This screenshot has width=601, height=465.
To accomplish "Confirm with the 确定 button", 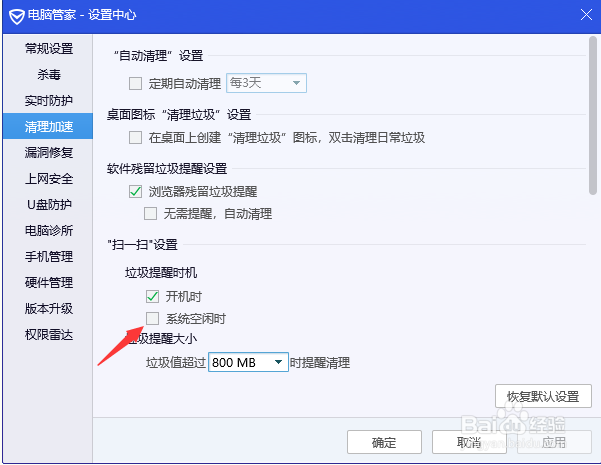I will pyautogui.click(x=384, y=442).
